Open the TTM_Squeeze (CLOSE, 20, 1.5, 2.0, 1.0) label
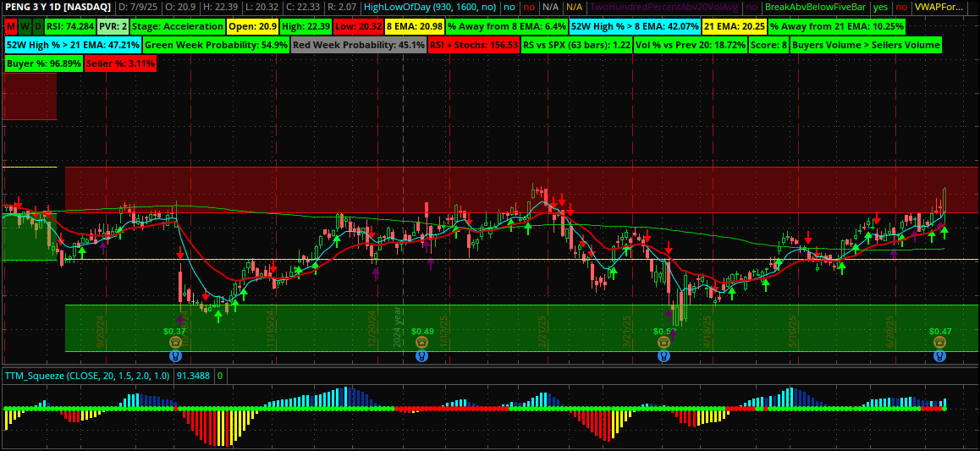980x451 pixels. [88, 376]
